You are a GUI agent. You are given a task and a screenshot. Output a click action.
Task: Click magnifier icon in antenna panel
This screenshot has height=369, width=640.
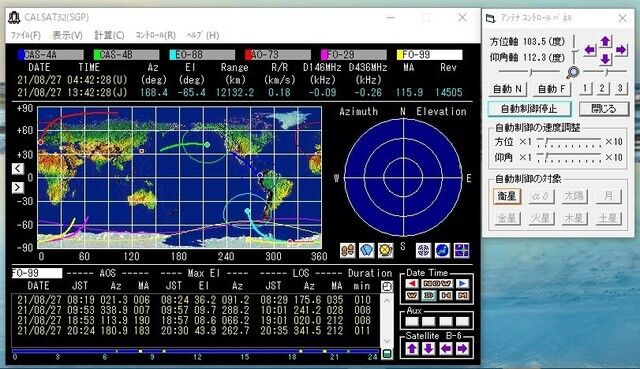573,72
